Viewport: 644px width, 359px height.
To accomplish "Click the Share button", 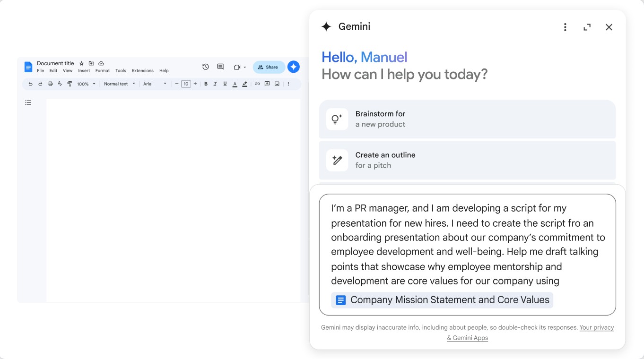I will coord(269,67).
